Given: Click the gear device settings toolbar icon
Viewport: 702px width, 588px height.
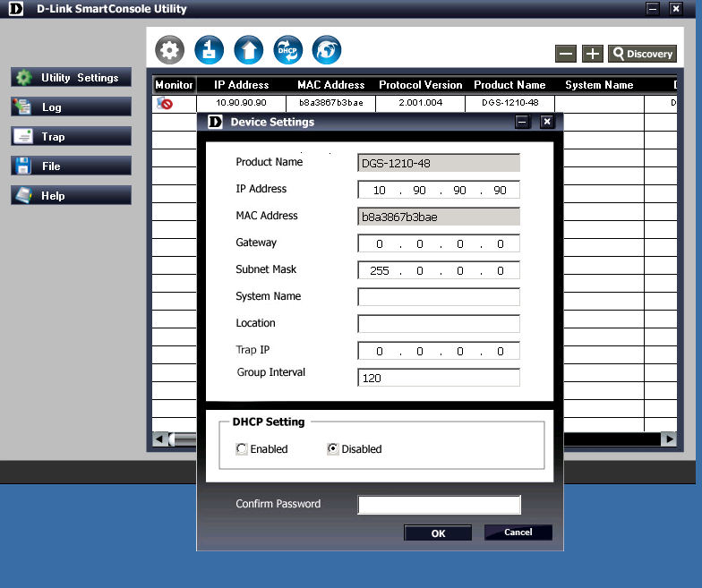Looking at the screenshot, I should (x=170, y=51).
